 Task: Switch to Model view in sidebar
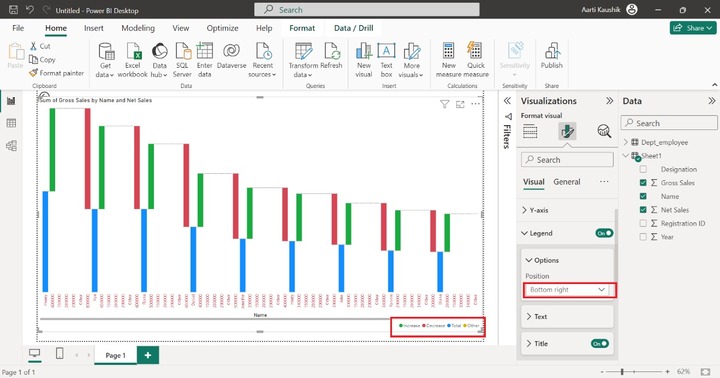(x=11, y=146)
